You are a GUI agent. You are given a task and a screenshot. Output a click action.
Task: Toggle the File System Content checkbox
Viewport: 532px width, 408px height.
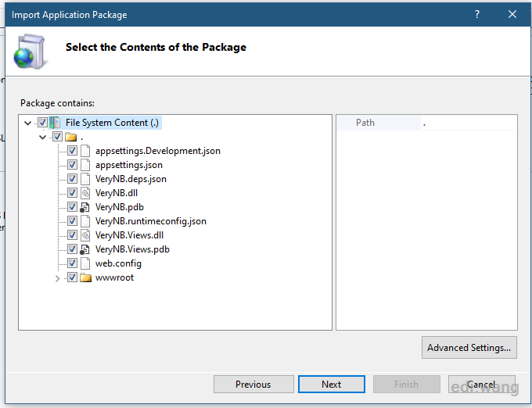point(42,123)
